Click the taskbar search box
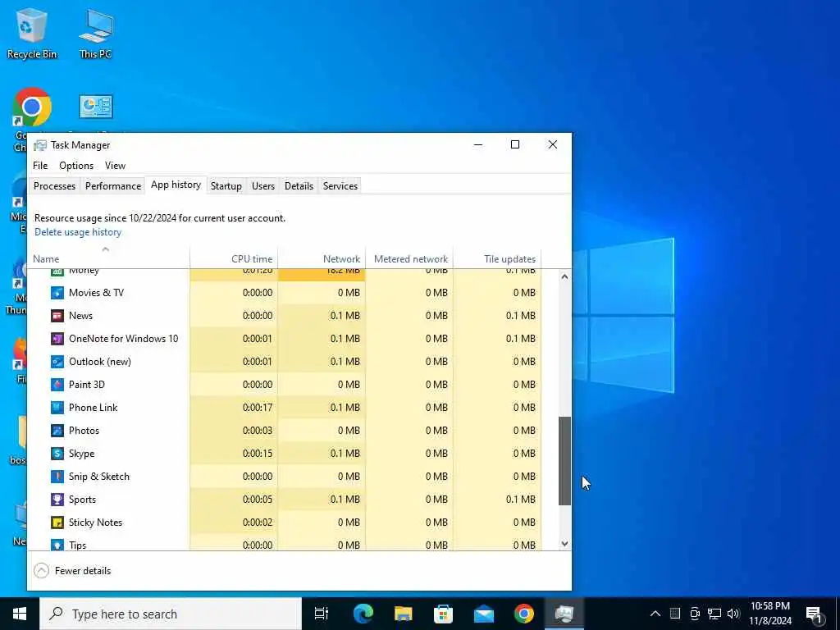 click(171, 614)
